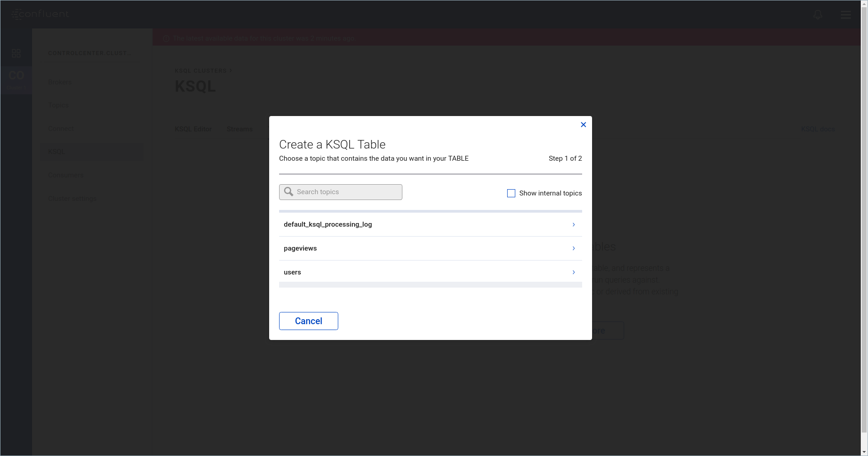Expand the users topic chevron
Image resolution: width=868 pixels, height=456 pixels.
pyautogui.click(x=574, y=272)
